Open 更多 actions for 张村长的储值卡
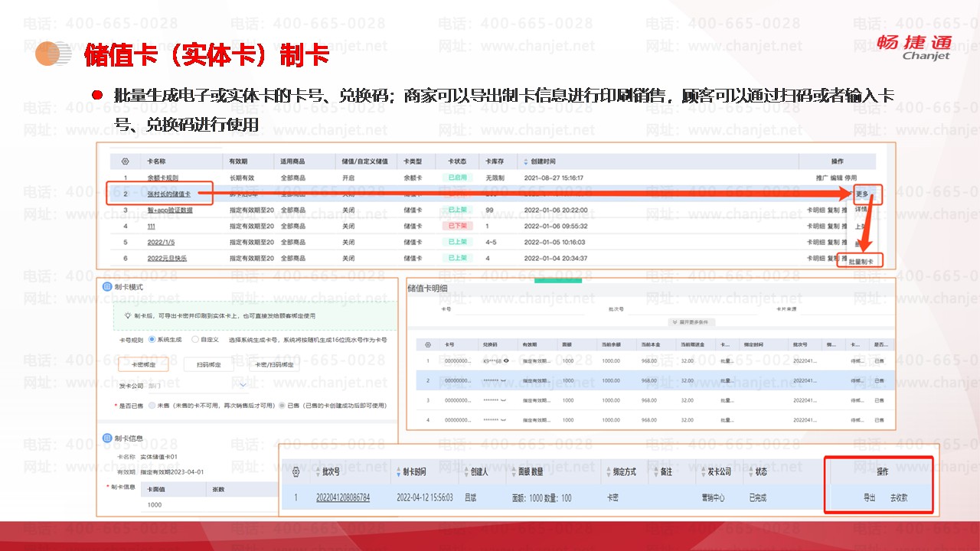This screenshot has width=980, height=551. coord(862,194)
